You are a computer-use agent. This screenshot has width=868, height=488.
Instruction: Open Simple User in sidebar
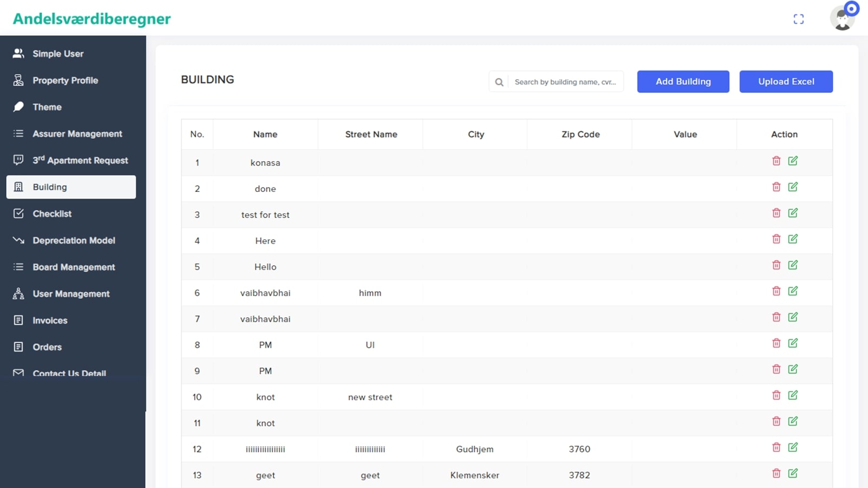(58, 54)
